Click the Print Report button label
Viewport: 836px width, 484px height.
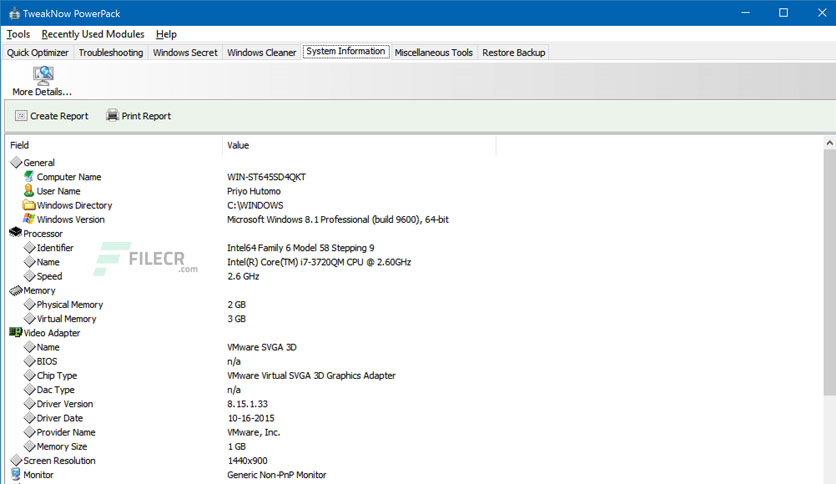tap(146, 116)
